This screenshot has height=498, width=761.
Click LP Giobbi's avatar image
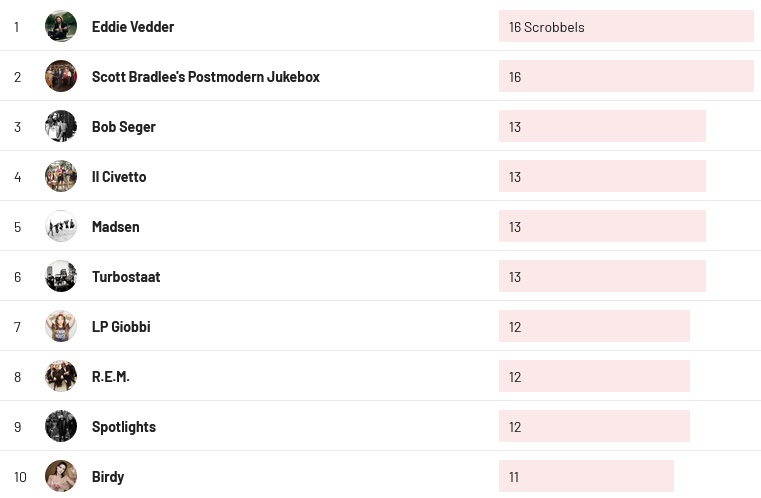coord(61,326)
